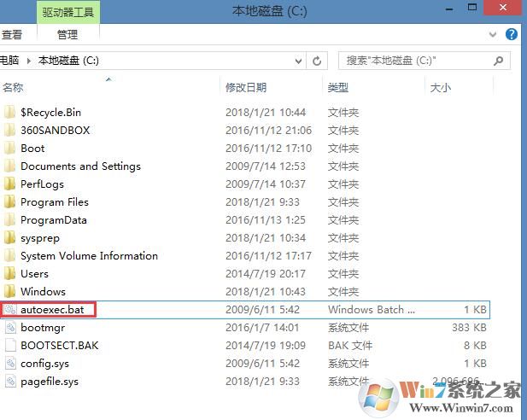Open the address bar history dropdown

click(x=298, y=61)
